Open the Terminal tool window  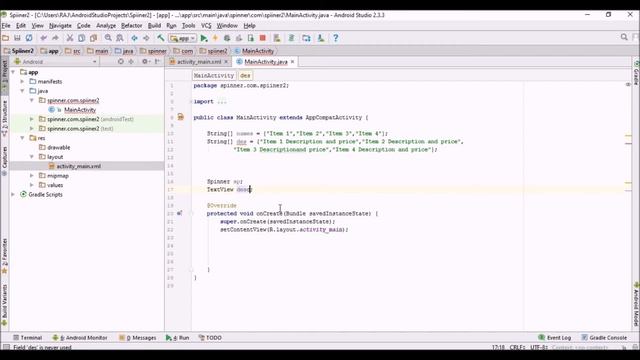pyautogui.click(x=28, y=338)
